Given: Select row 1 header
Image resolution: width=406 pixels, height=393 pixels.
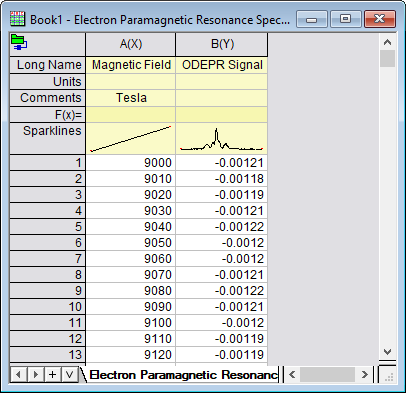Looking at the screenshot, I should [x=47, y=163].
